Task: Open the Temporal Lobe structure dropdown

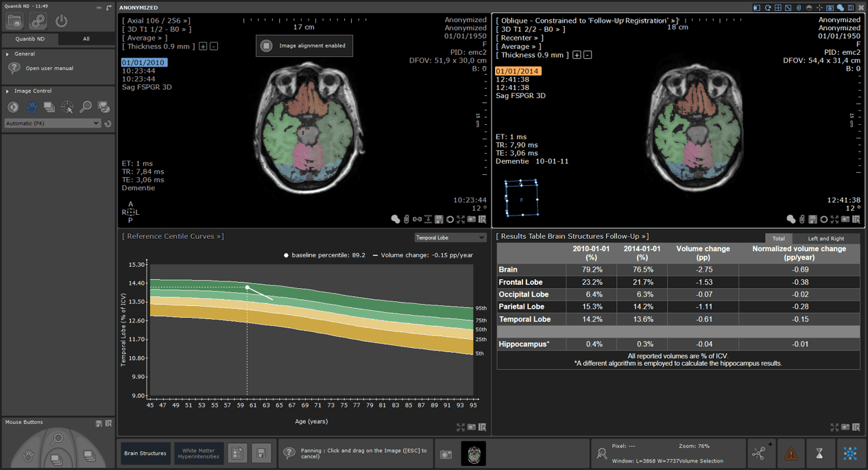Action: click(x=450, y=237)
